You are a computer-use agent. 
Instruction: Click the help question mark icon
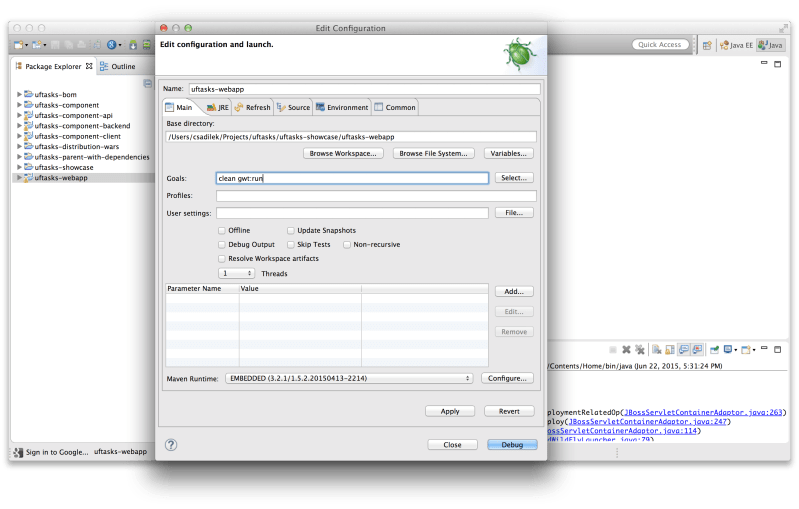(171, 445)
